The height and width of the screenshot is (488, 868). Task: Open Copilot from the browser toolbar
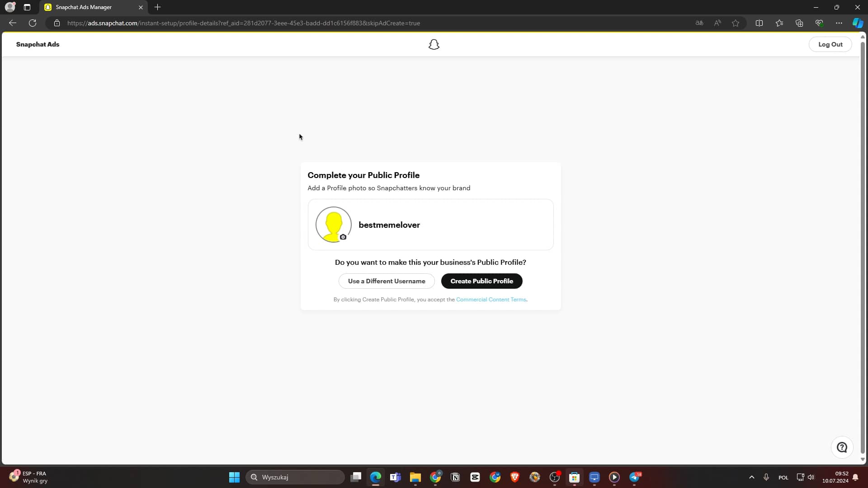pos(857,23)
